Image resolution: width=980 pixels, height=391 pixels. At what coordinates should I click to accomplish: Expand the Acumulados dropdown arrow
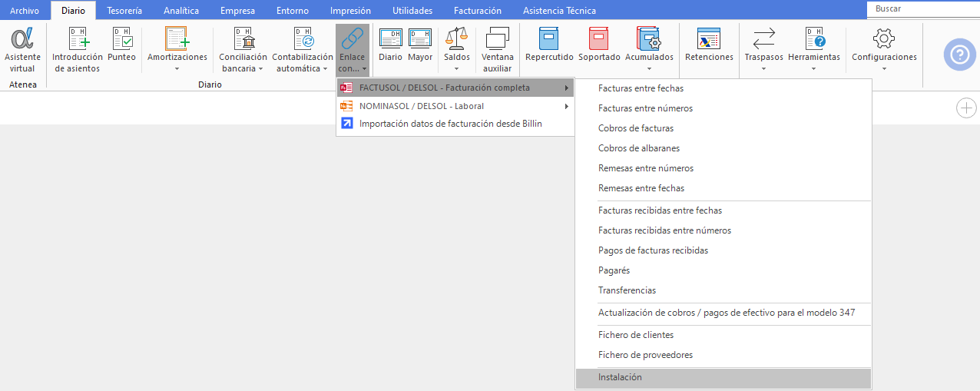649,69
